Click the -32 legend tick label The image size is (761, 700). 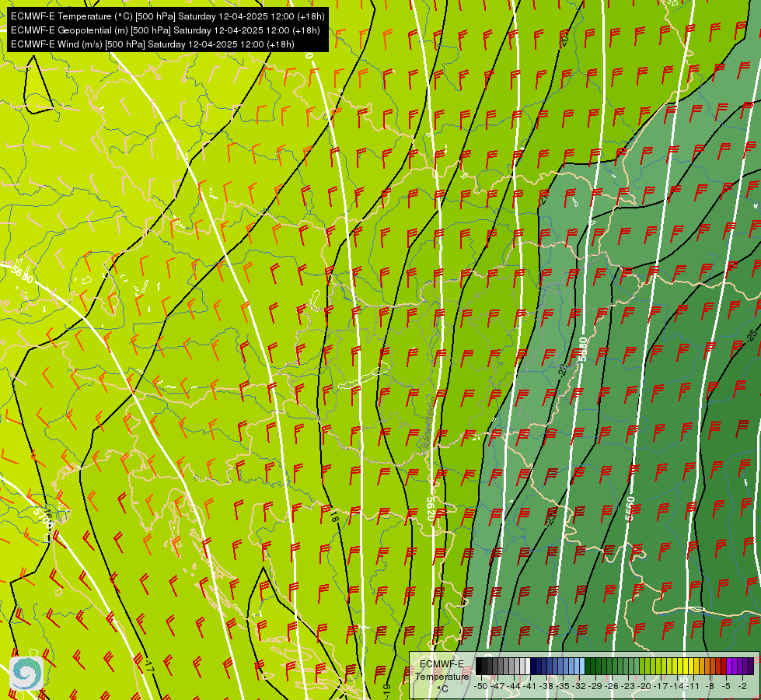tap(579, 686)
